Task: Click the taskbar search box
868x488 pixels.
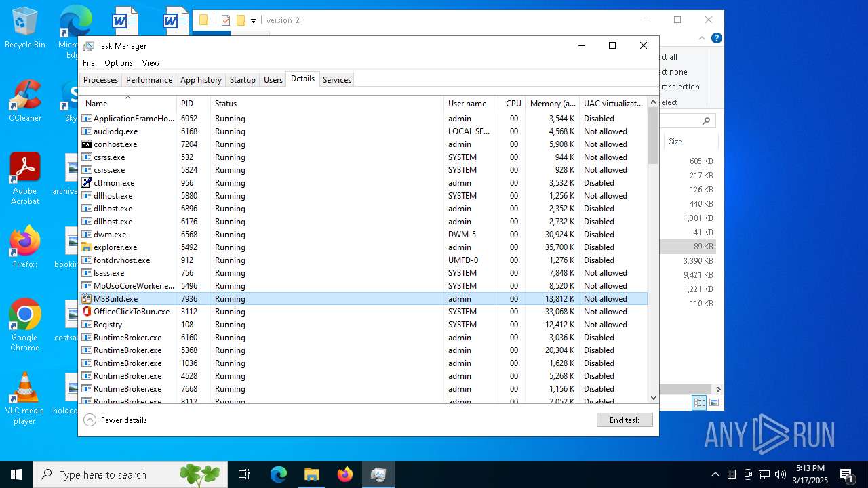Action: (x=130, y=474)
